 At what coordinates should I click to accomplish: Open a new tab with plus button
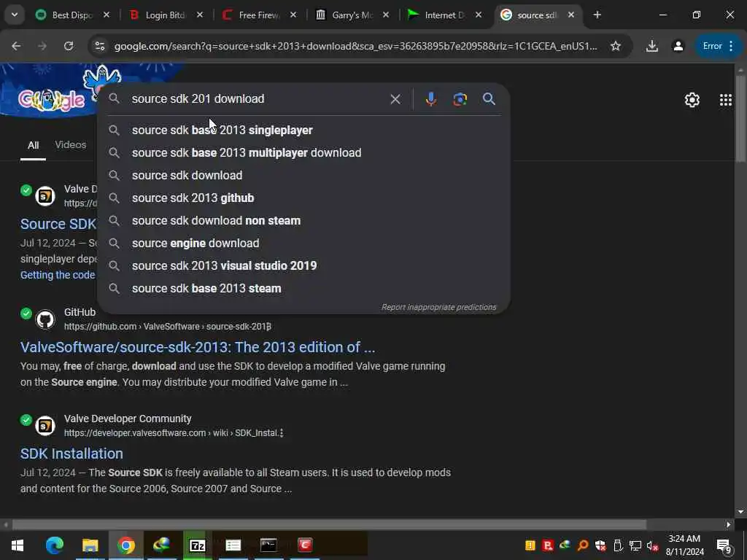point(597,15)
